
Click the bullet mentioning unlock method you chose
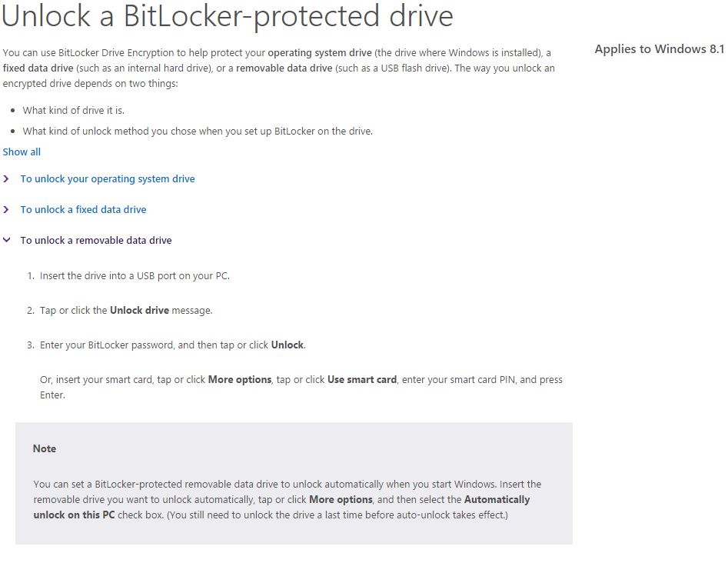coord(198,131)
